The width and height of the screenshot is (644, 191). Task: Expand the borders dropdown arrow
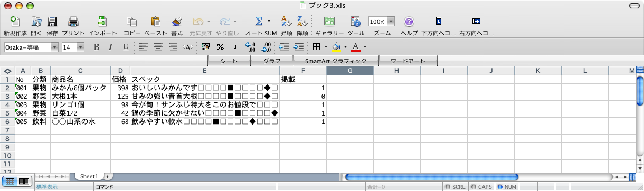326,47
